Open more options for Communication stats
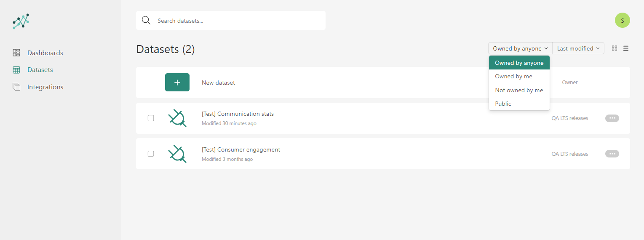 (612, 118)
